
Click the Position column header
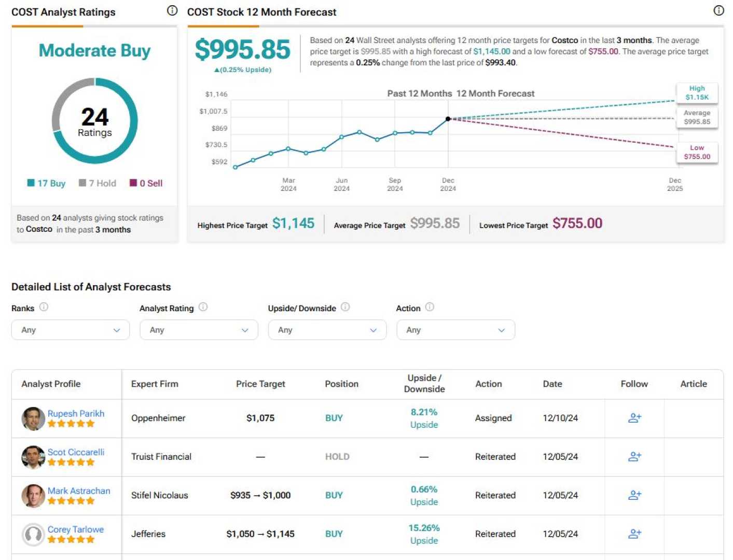click(341, 384)
